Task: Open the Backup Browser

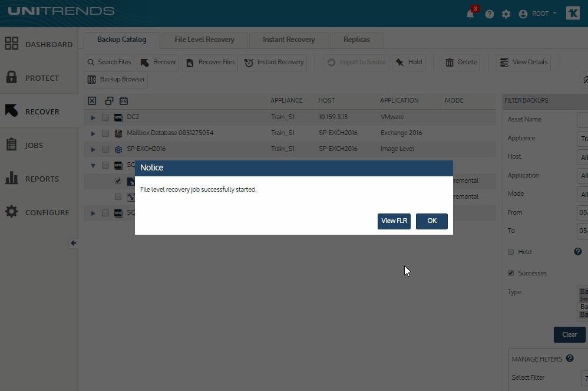Action: coord(116,80)
